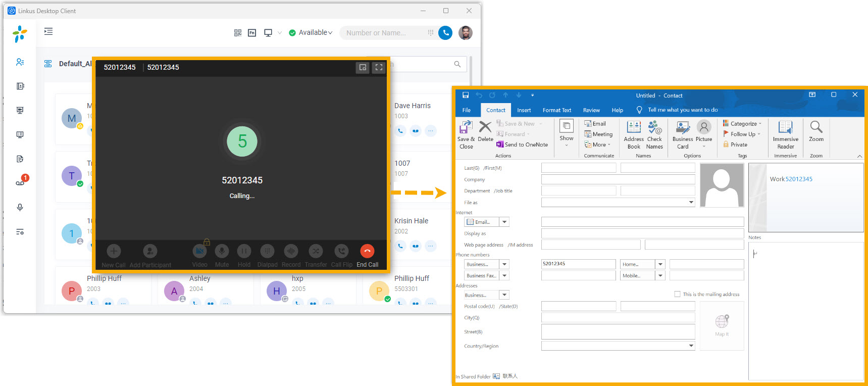Screen dimensions: 868x386
Task: Click the Fn function key icon
Action: click(x=252, y=33)
